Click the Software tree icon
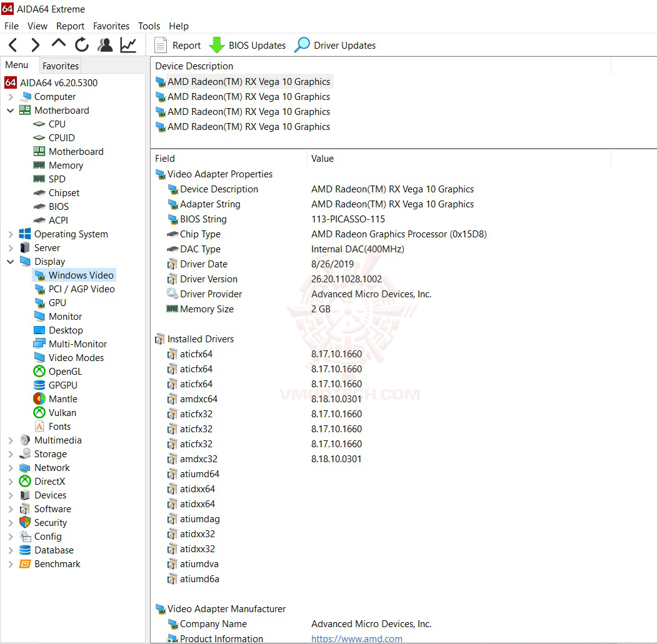Image resolution: width=657 pixels, height=644 pixels. (25, 509)
